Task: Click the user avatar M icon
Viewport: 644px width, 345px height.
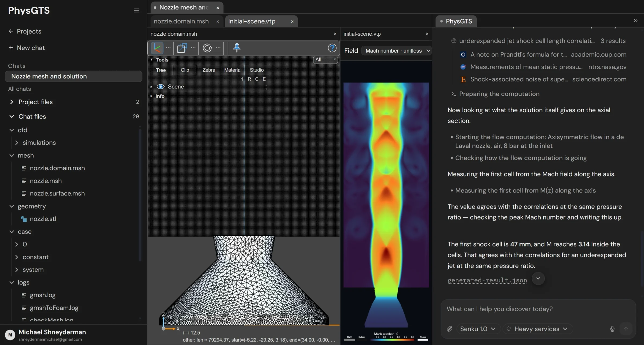Action: click(10, 335)
